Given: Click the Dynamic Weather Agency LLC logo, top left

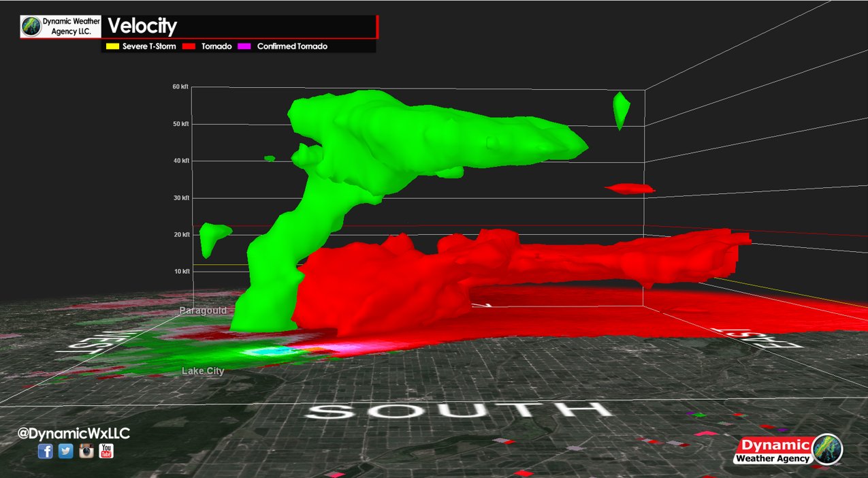Looking at the screenshot, I should coord(61,26).
